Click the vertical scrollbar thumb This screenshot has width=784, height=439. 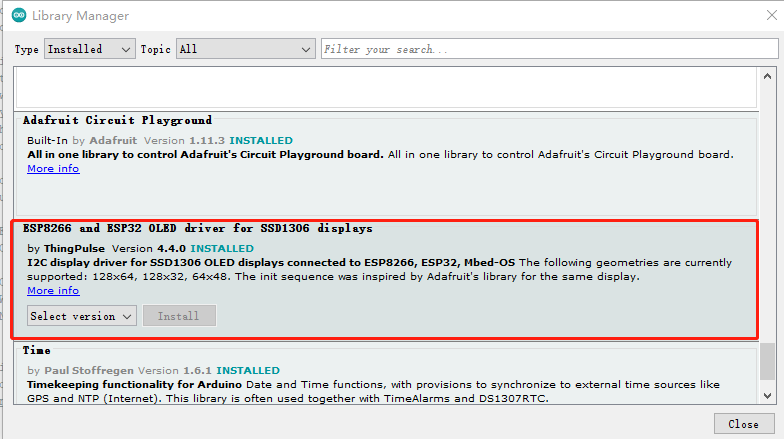[768, 362]
